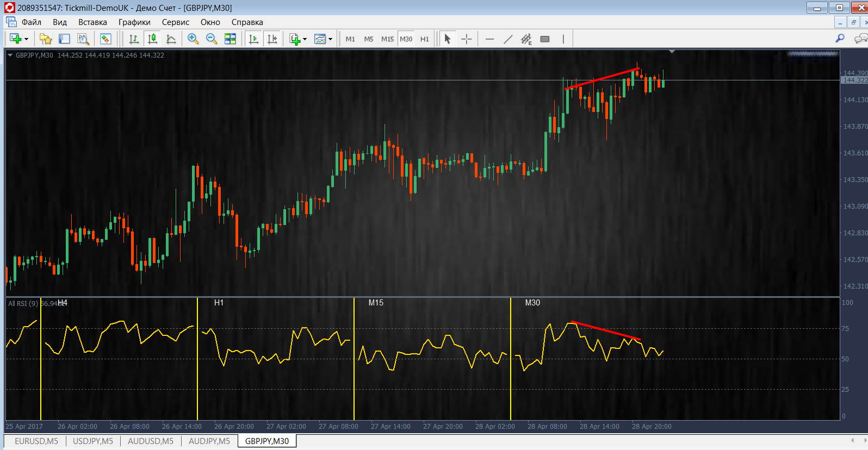This screenshot has width=868, height=450.
Task: Switch to line chart mode
Action: 171,39
